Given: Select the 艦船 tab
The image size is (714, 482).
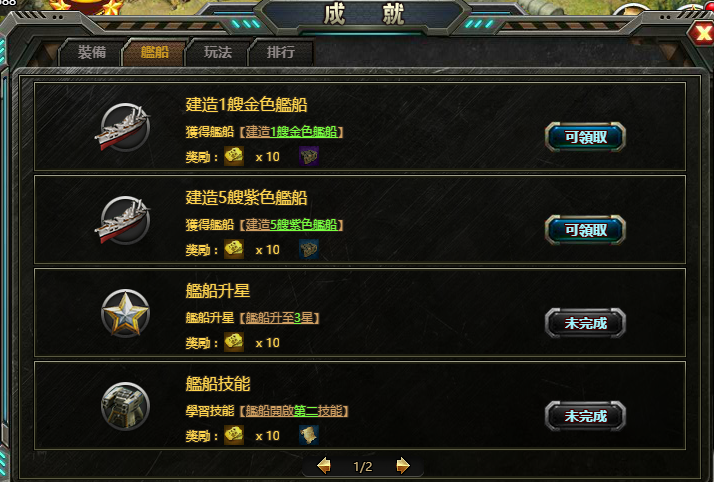Looking at the screenshot, I should (x=154, y=52).
